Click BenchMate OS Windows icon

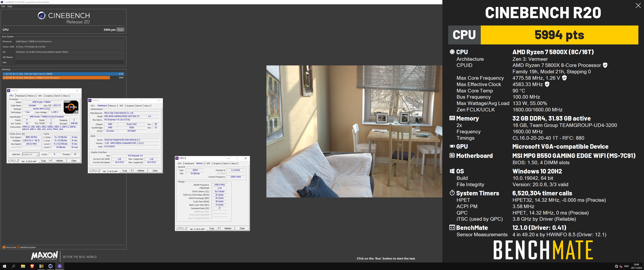(x=452, y=171)
